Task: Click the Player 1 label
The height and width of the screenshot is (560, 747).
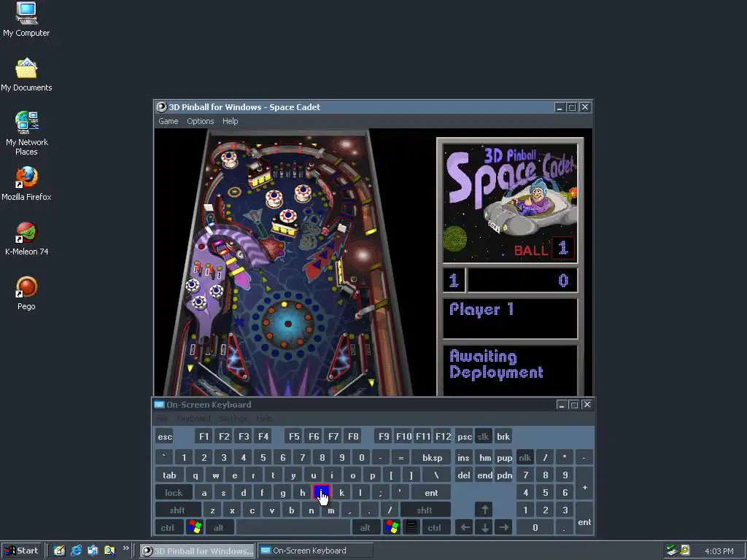Action: pos(481,309)
